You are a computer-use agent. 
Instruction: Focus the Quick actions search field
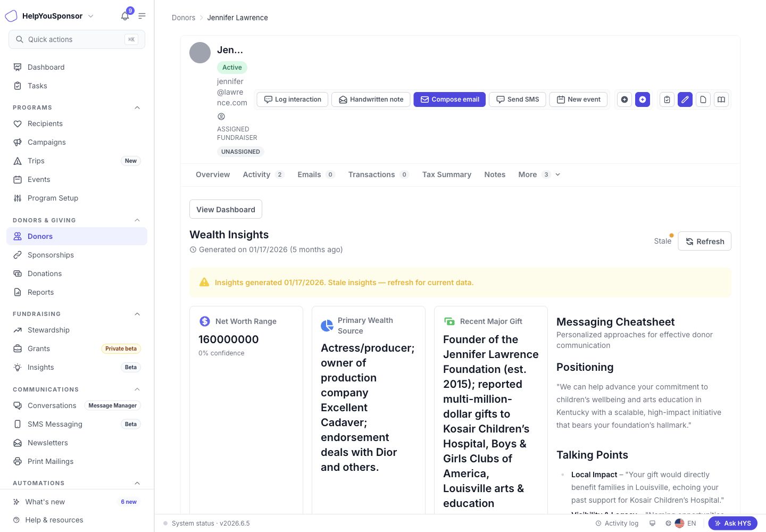pyautogui.click(x=77, y=39)
